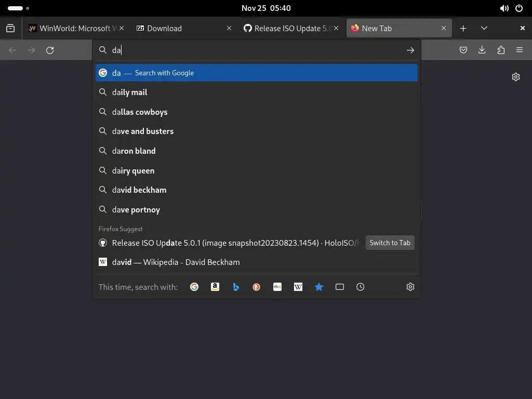Viewport: 532px width, 399px height.
Task: Click the Firefox View icon
Action: point(10,28)
